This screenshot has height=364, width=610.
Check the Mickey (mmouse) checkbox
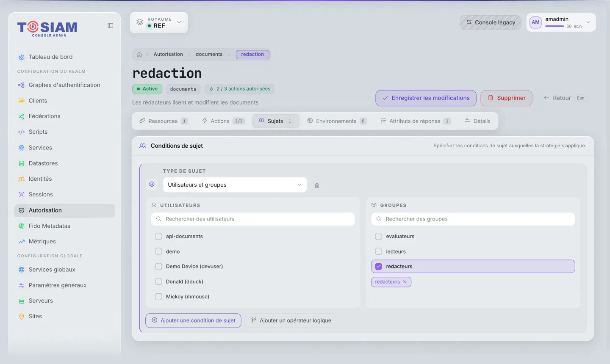(x=158, y=297)
